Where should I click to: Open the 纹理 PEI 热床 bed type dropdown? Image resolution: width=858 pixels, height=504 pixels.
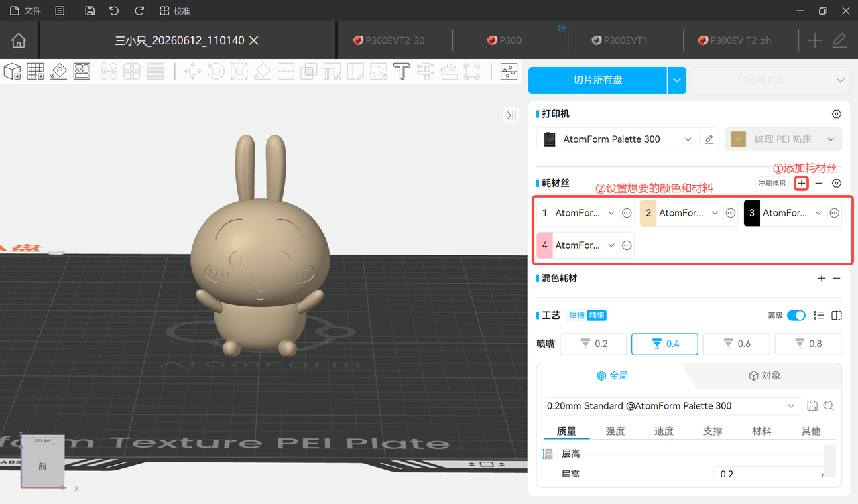[783, 139]
